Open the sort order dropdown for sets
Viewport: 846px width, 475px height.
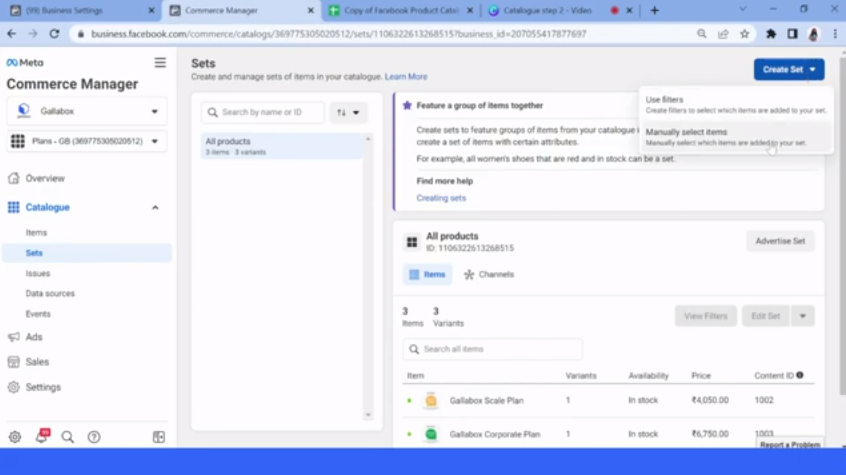point(348,112)
